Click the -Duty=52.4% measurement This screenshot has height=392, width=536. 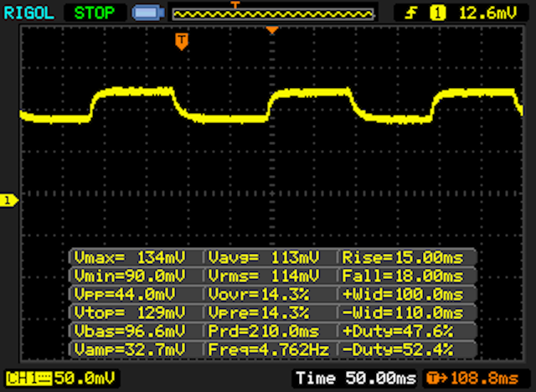tap(398, 349)
